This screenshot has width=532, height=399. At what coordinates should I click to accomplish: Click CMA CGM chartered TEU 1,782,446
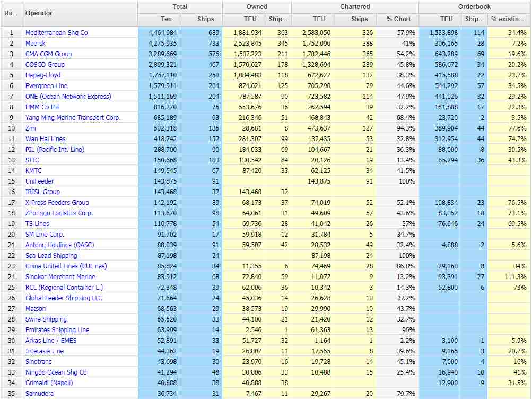316,54
